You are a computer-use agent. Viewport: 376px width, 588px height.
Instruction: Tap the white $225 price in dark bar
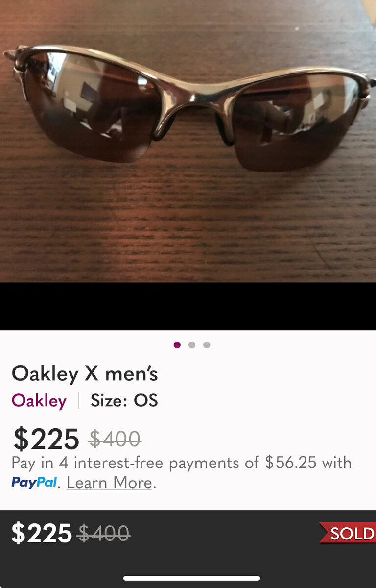pyautogui.click(x=42, y=533)
